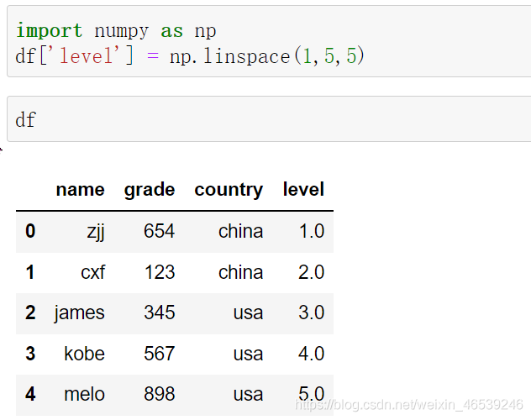Click the 'import' keyword in the code
Viewport: 531px width, 420px height.
(49, 31)
